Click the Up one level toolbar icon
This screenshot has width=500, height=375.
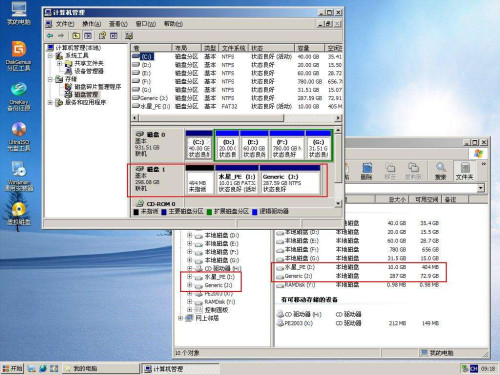[x=76, y=35]
